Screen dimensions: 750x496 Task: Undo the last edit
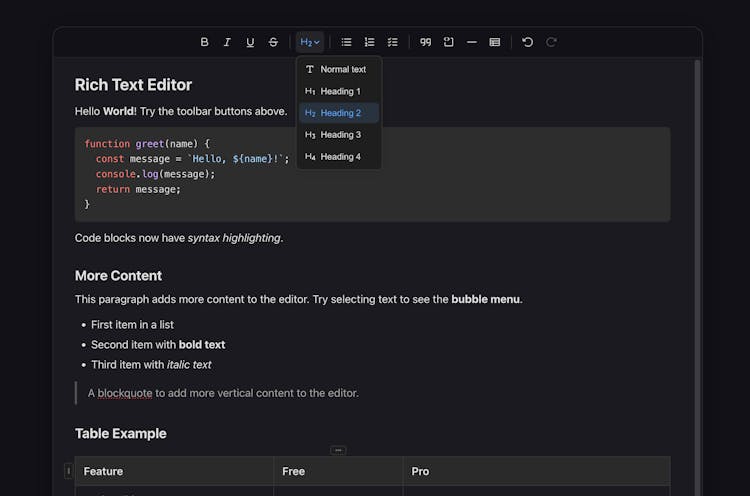coord(528,42)
